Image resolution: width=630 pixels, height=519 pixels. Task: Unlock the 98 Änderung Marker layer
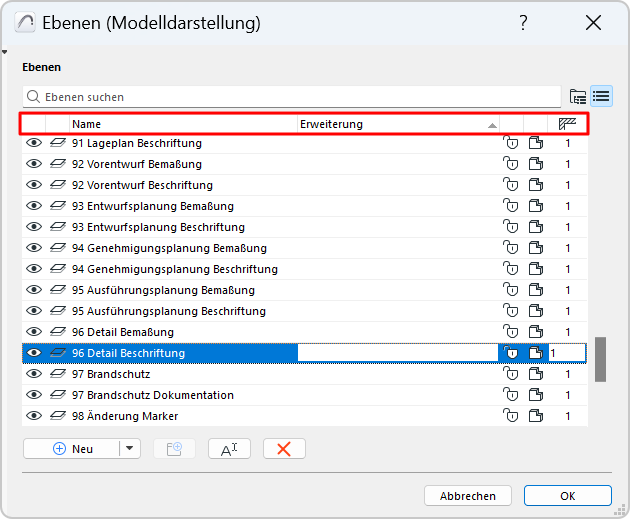(511, 416)
